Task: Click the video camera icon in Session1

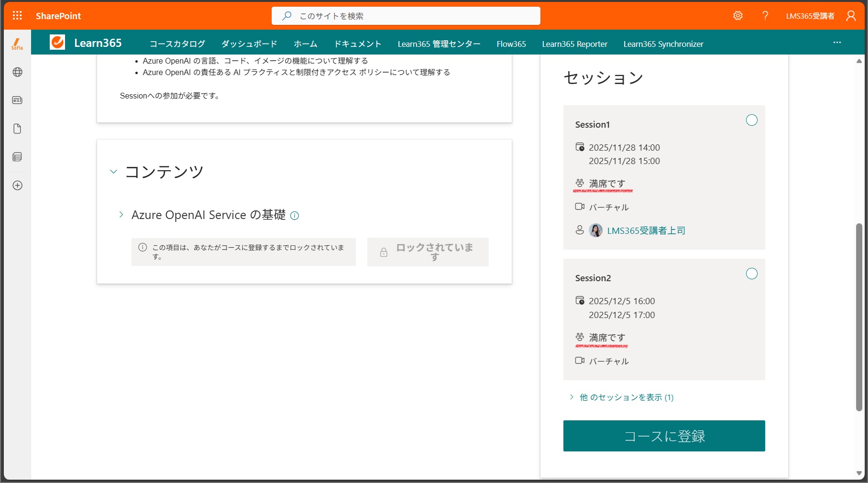Action: coord(580,207)
